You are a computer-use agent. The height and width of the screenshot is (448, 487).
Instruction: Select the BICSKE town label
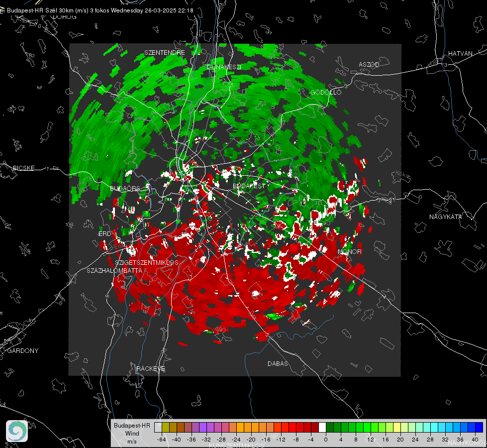click(23, 168)
